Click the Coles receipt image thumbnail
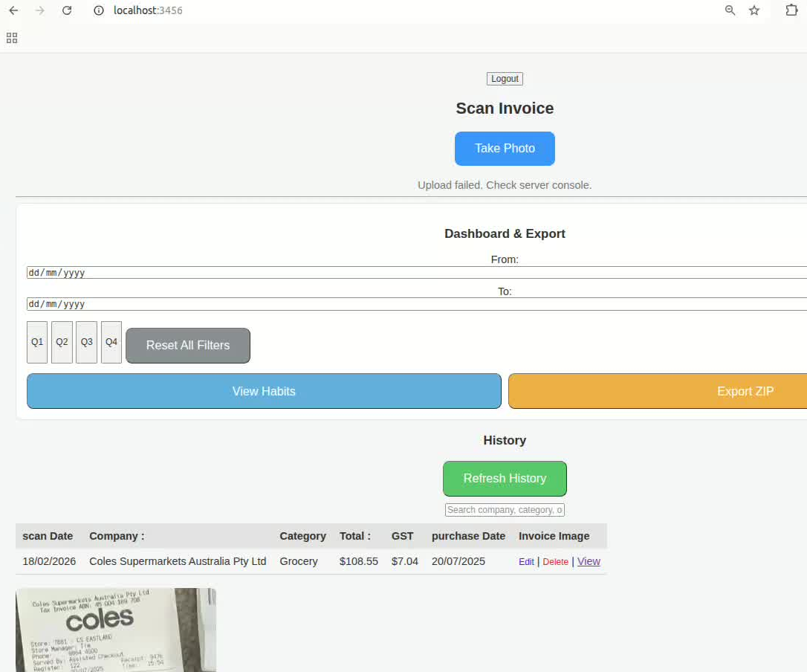Screen dimensions: 807x672 (116, 630)
